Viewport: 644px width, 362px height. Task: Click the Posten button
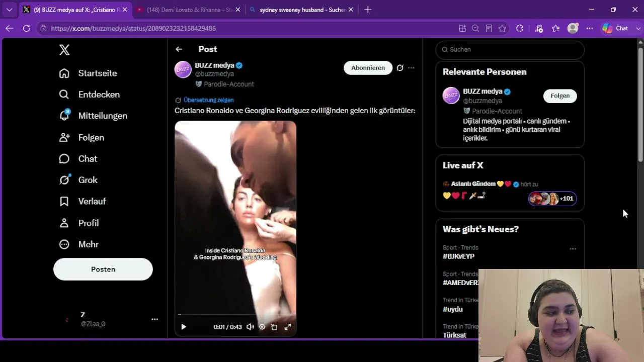pos(103,269)
